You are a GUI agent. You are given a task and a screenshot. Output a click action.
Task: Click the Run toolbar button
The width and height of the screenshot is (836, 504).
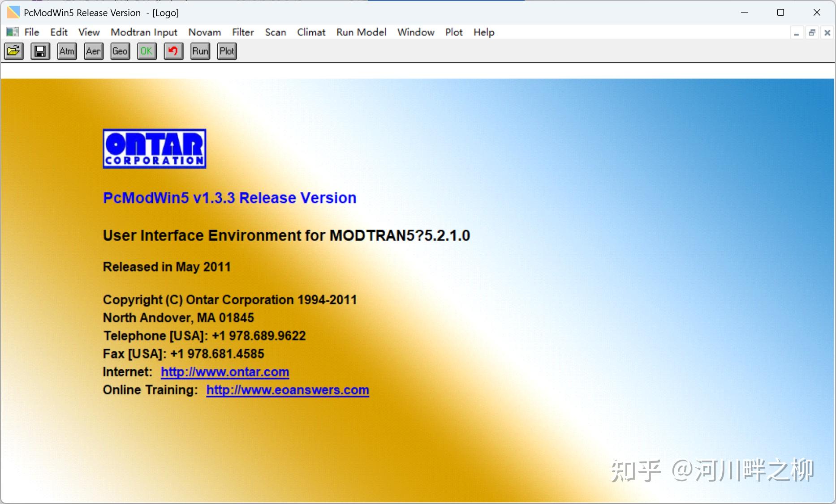200,51
